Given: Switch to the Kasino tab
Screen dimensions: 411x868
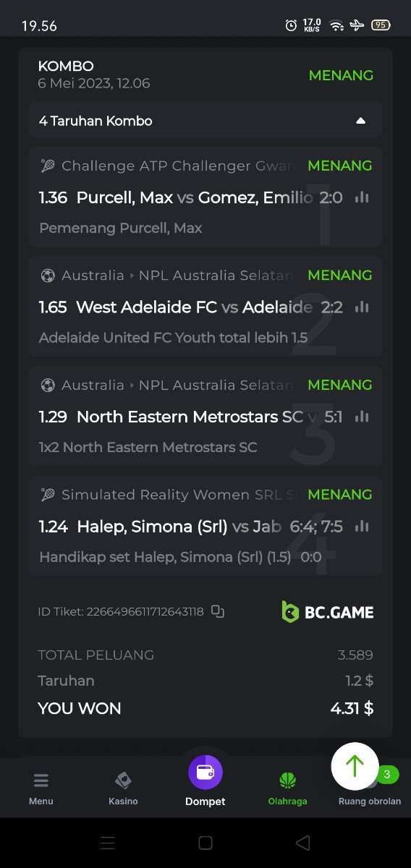Looking at the screenshot, I should click(x=123, y=788).
